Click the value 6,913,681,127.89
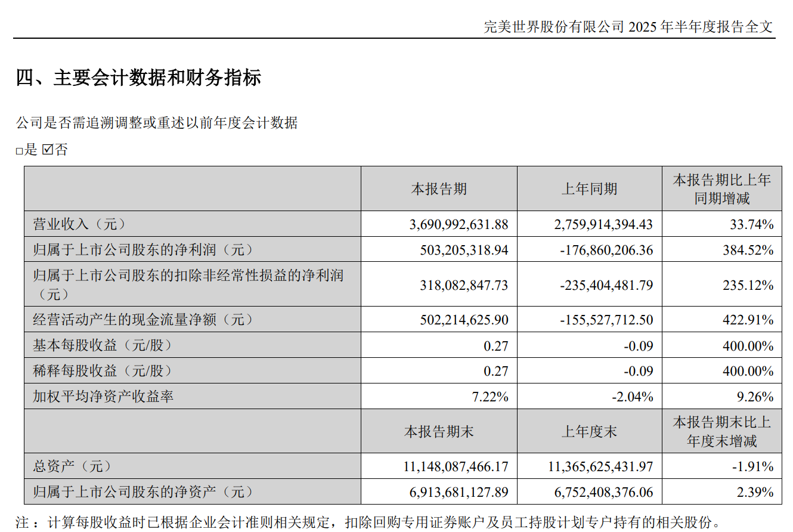Screen dimensions: 793x532 click(459, 491)
